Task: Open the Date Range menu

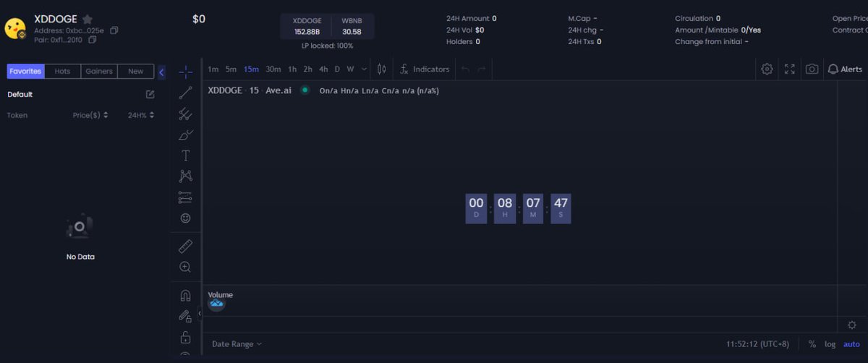Action: 237,344
